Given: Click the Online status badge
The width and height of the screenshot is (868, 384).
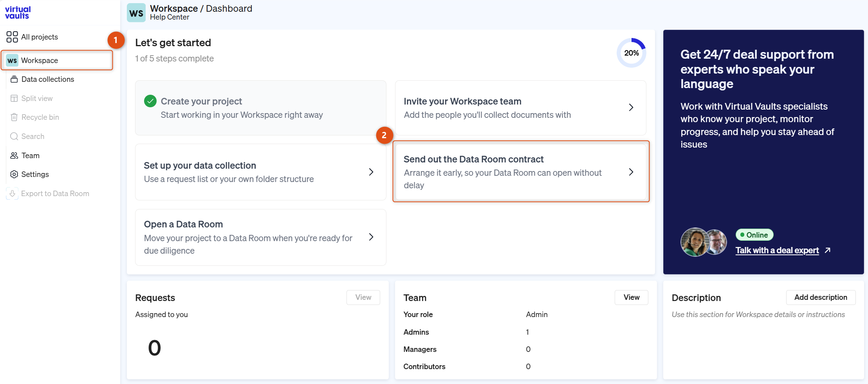Looking at the screenshot, I should click(x=754, y=235).
